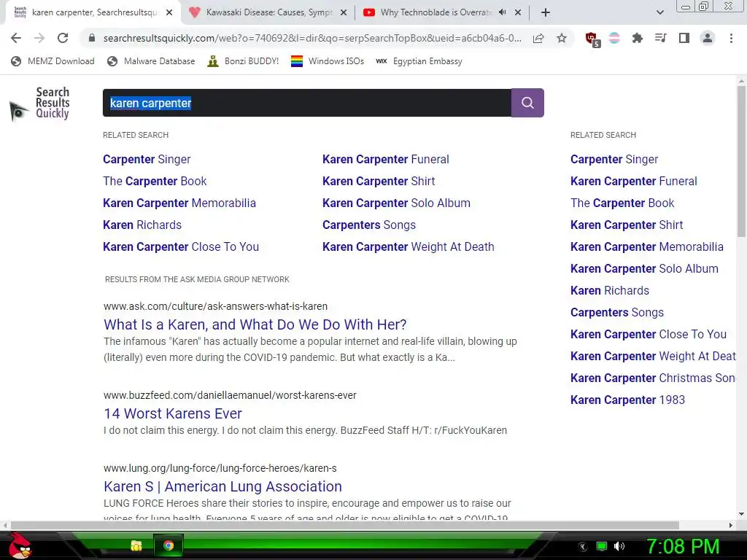Click the URL address bar

312,38
